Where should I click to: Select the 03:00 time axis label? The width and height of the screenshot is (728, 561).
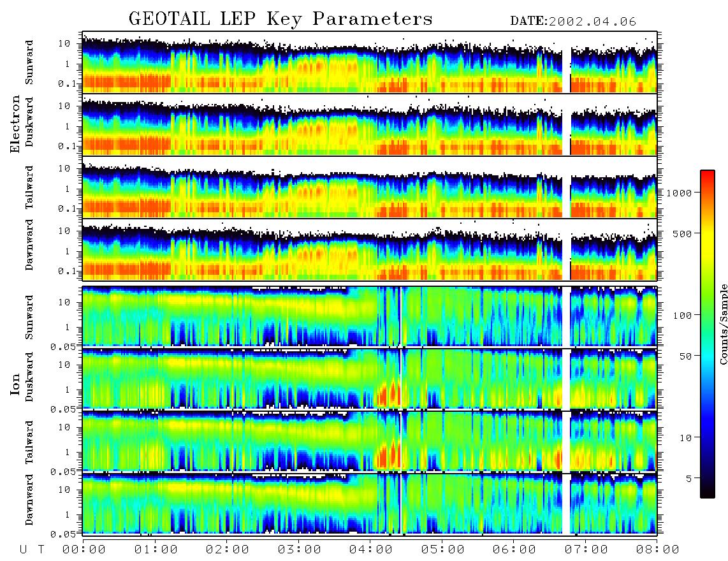point(300,550)
